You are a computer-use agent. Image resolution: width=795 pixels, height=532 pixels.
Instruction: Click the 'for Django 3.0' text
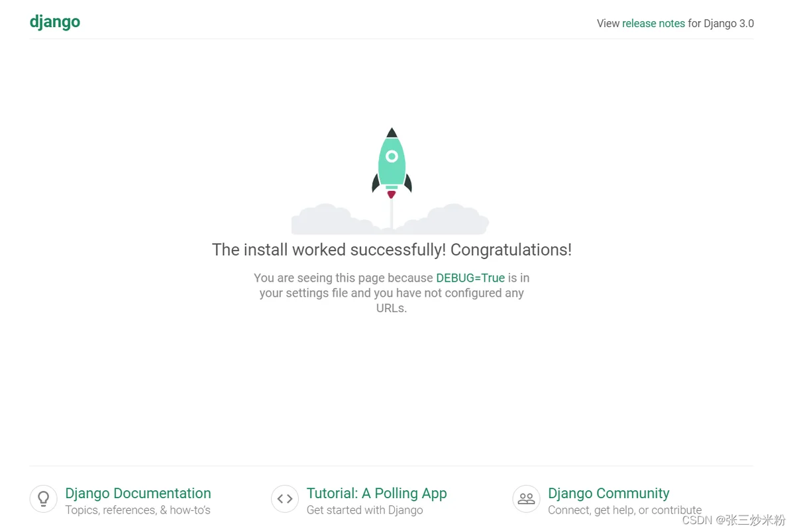click(x=721, y=23)
